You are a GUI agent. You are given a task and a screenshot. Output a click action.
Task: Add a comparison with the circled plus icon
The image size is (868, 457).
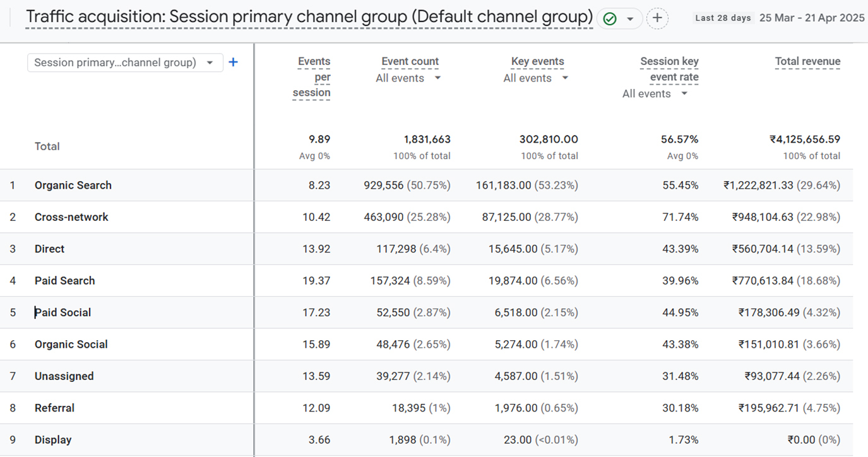[657, 18]
